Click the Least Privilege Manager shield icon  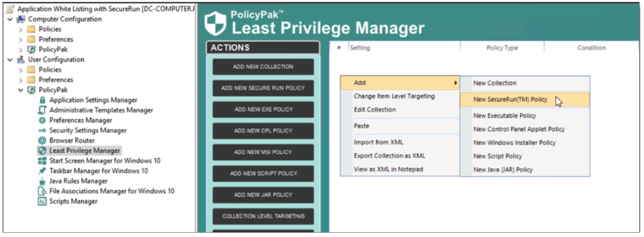pyautogui.click(x=42, y=150)
